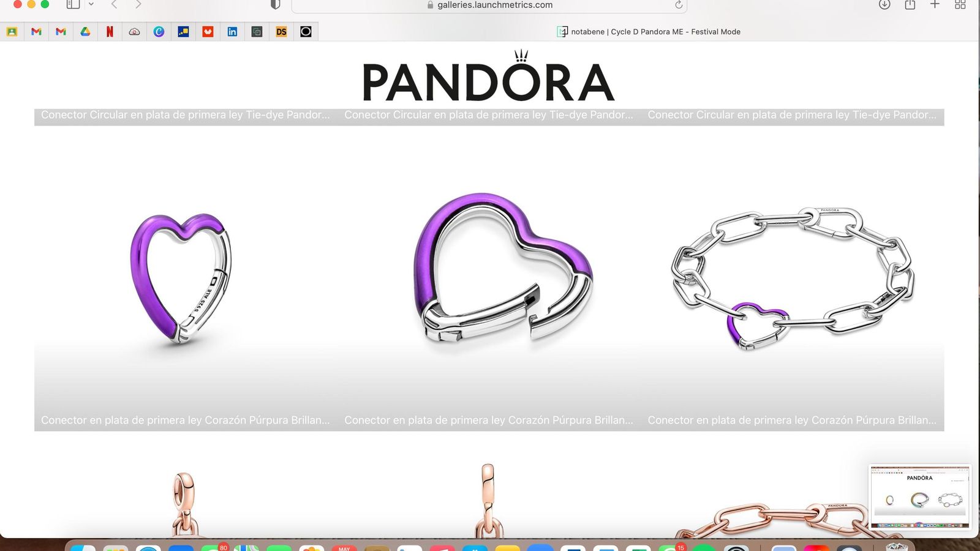Show the downloads list

884,4
